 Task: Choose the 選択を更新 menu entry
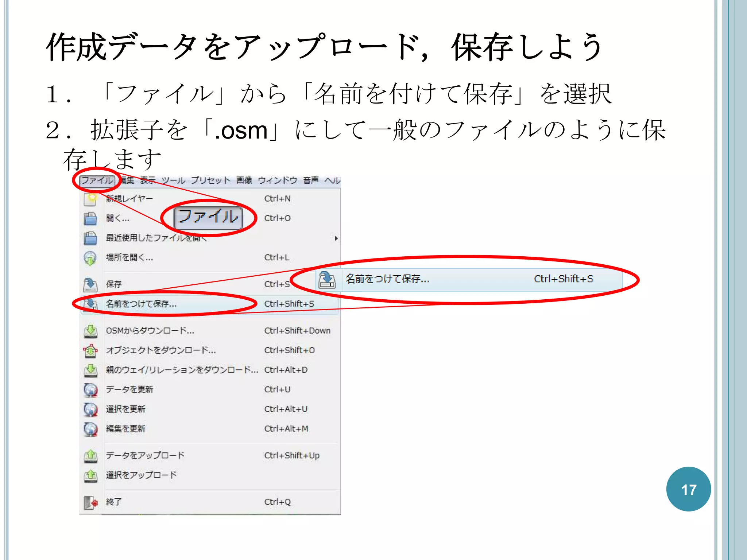point(210,409)
